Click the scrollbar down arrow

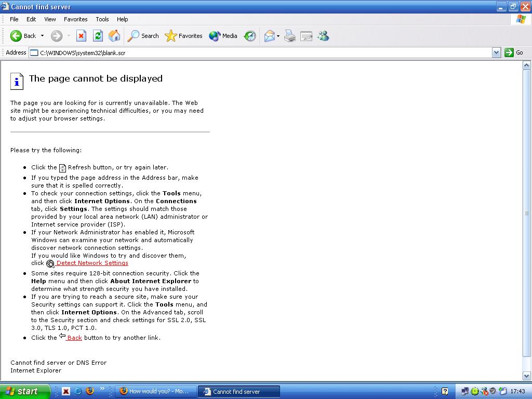click(x=527, y=376)
